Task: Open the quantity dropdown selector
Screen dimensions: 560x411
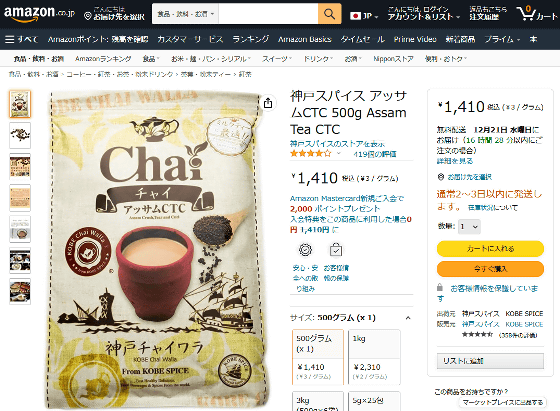Action: tap(470, 226)
